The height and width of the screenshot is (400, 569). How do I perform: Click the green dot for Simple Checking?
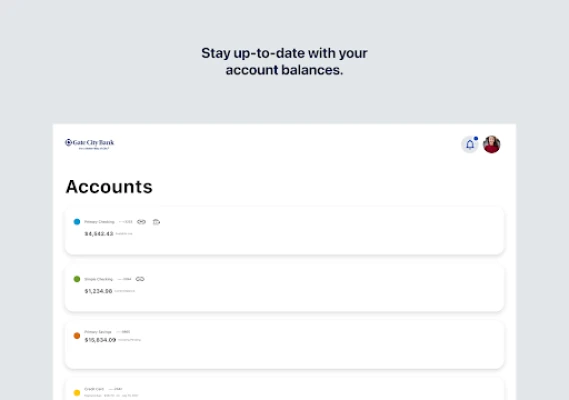pos(77,279)
